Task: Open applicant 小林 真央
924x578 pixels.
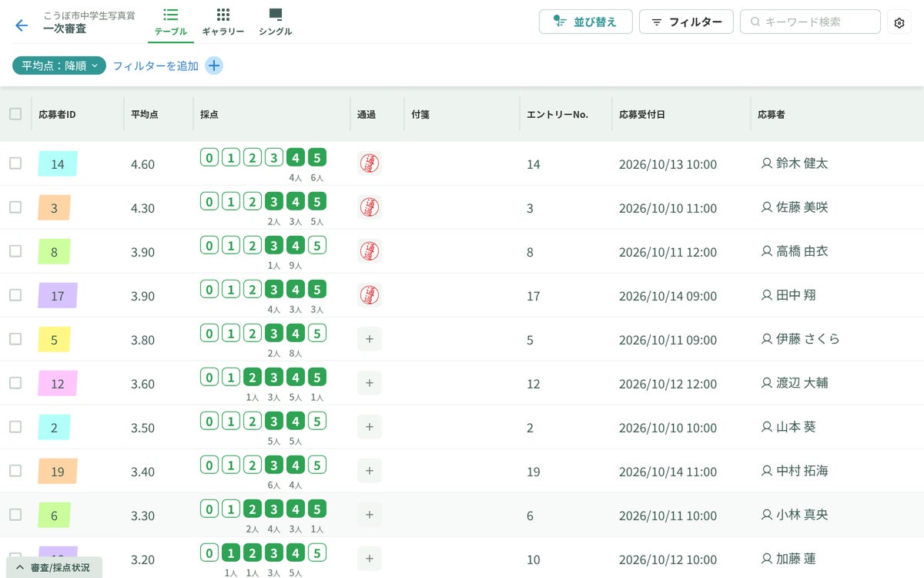Action: 802,515
